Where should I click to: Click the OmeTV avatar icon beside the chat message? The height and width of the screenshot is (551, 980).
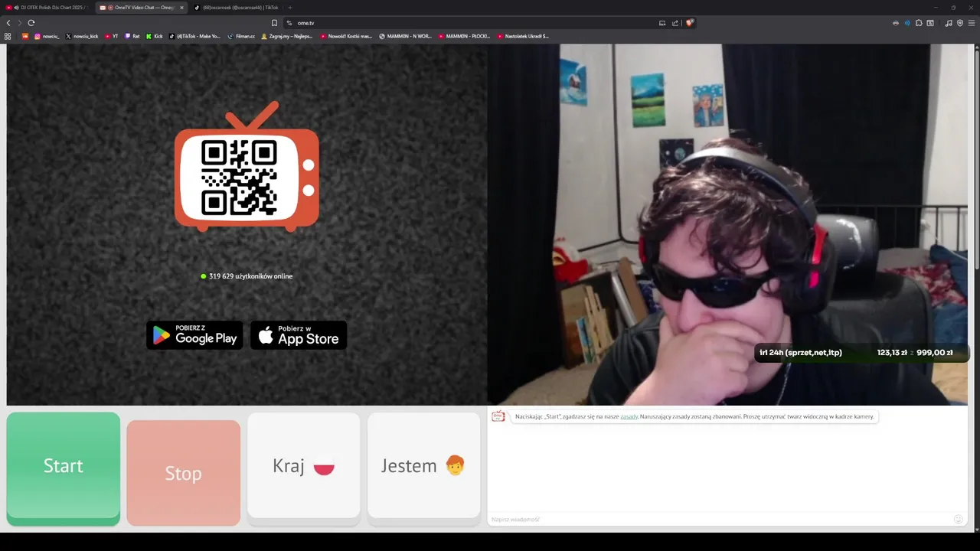[498, 416]
